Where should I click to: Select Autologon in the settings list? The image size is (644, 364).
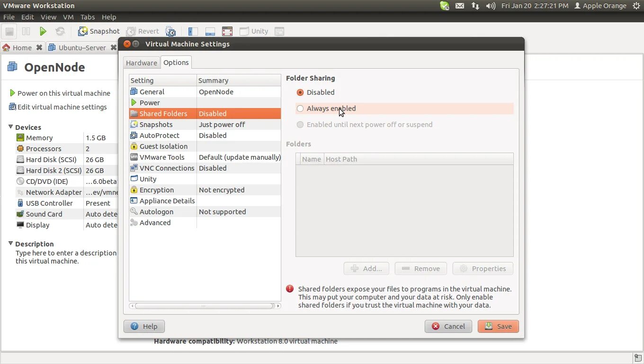point(205,212)
